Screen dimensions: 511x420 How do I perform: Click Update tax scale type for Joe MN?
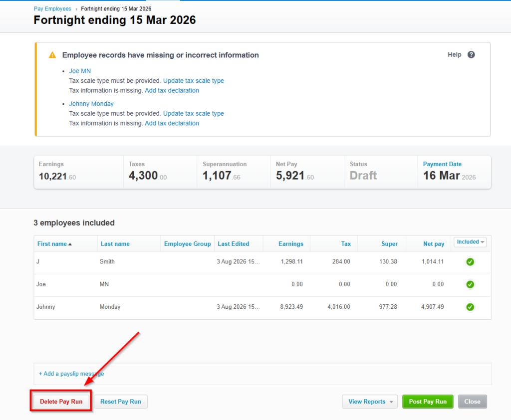194,81
